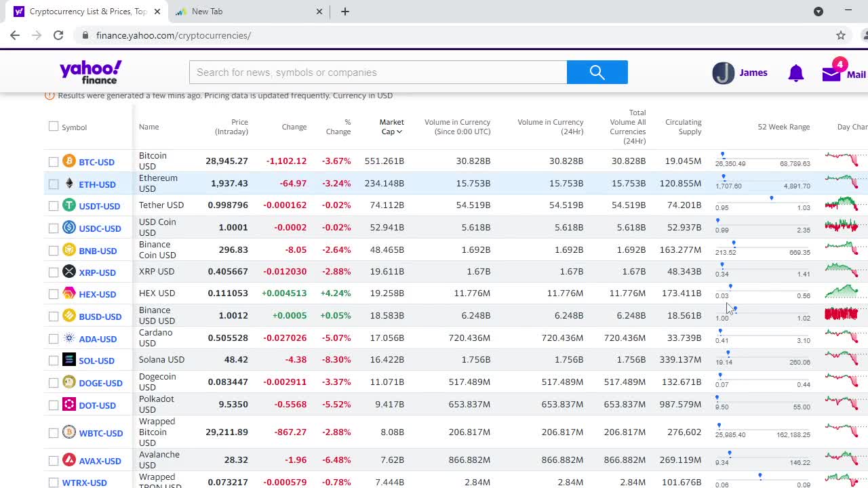Viewport: 868px width, 488px height.
Task: Click the USD Coin icon
Action: click(69, 228)
